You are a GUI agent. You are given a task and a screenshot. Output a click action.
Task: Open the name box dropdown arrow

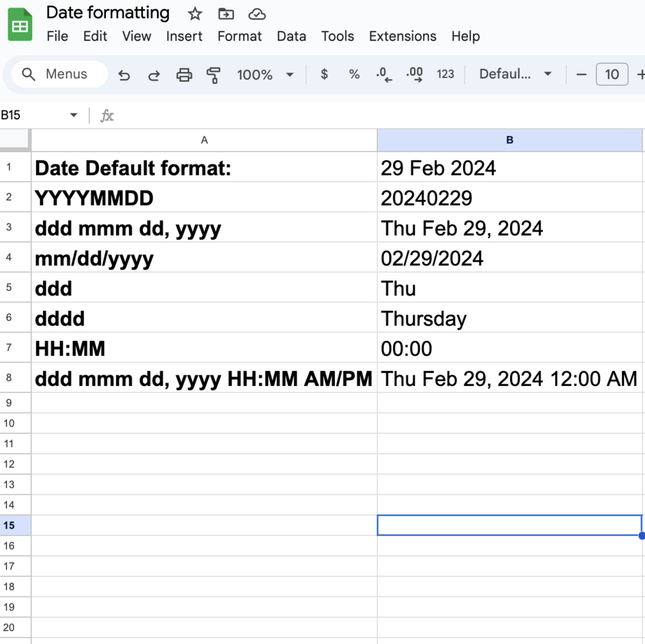pyautogui.click(x=74, y=115)
